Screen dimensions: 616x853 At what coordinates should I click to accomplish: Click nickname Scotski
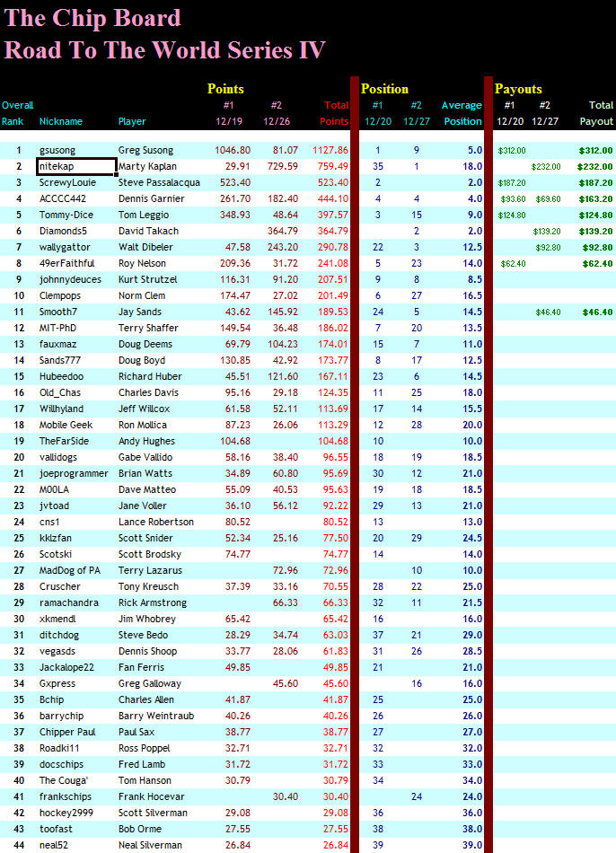[x=55, y=554]
